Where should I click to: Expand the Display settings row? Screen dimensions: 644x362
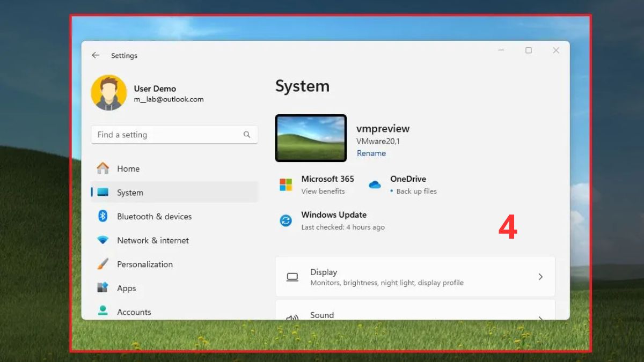coord(415,276)
